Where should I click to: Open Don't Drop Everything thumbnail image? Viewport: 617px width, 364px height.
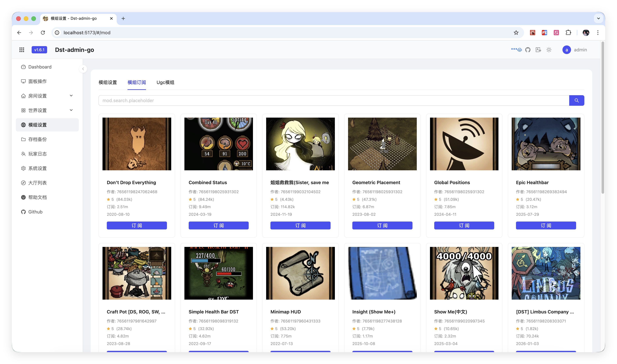click(137, 144)
